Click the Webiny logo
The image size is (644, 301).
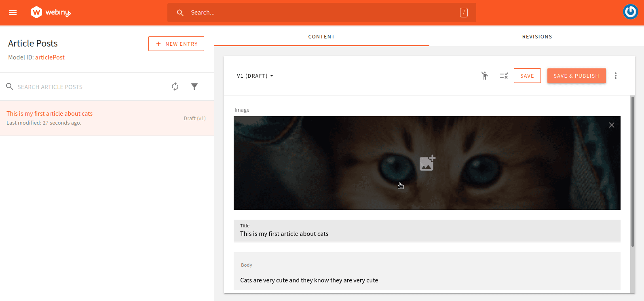click(51, 13)
